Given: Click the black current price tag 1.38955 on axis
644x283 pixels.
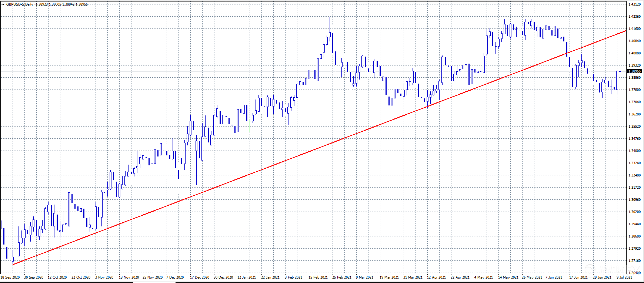Looking at the screenshot, I should point(634,71).
